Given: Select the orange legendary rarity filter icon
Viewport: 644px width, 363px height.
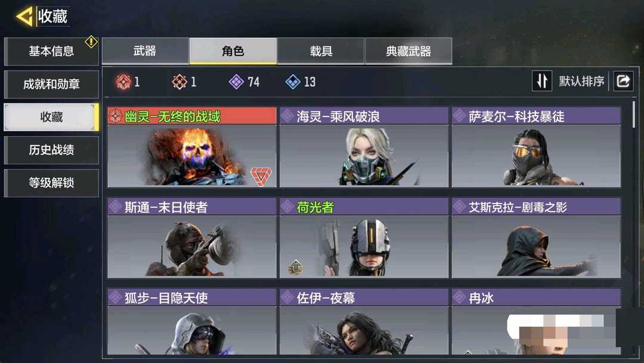Looking at the screenshot, I should coord(179,82).
